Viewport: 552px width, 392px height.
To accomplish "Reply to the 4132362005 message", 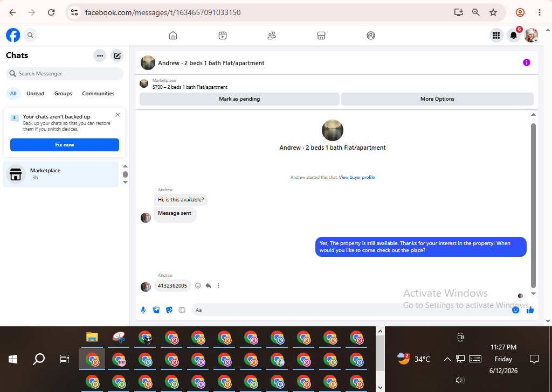I will (209, 286).
